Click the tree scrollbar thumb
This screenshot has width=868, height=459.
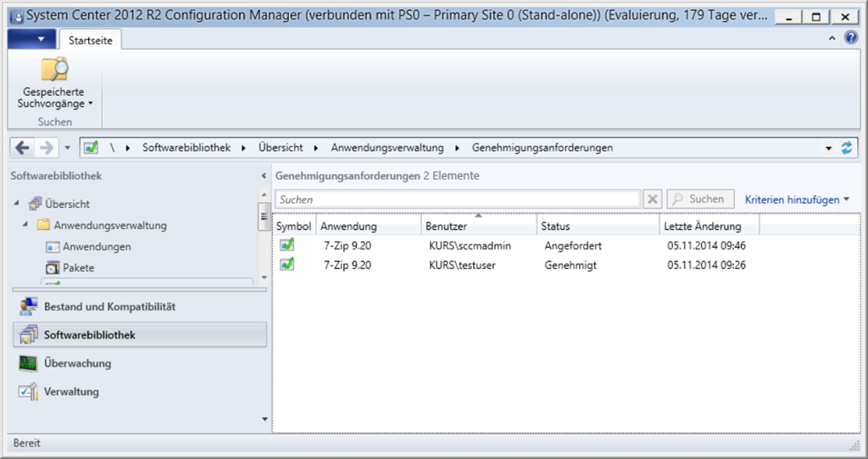[264, 216]
